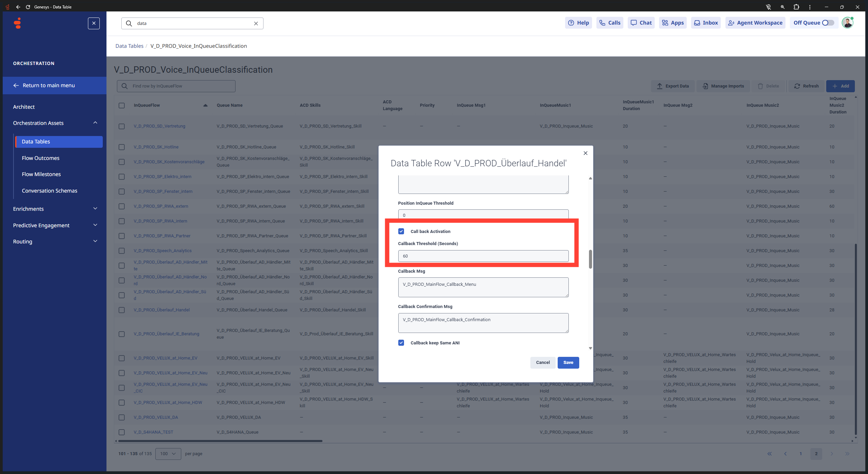Select the V_D_PROD_Überlauf_Handel row checkbox
This screenshot has width=868, height=474.
point(122,310)
